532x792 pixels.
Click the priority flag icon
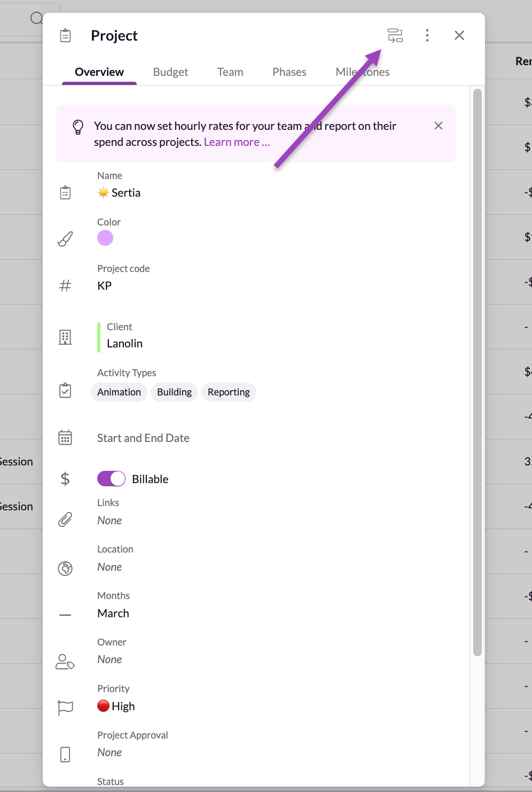pyautogui.click(x=65, y=708)
